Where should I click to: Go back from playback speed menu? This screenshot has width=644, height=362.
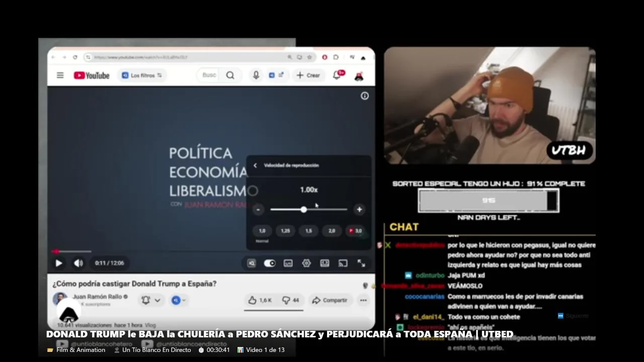[255, 165]
